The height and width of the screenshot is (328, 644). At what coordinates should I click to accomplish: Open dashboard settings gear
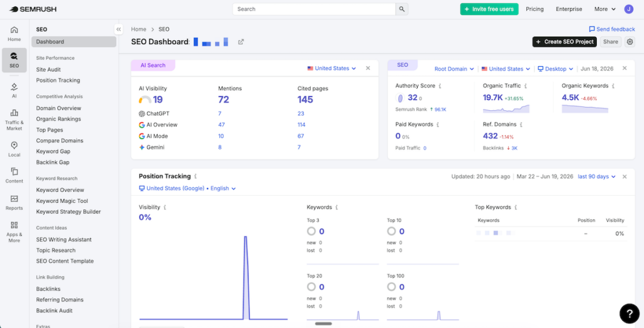coord(630,42)
